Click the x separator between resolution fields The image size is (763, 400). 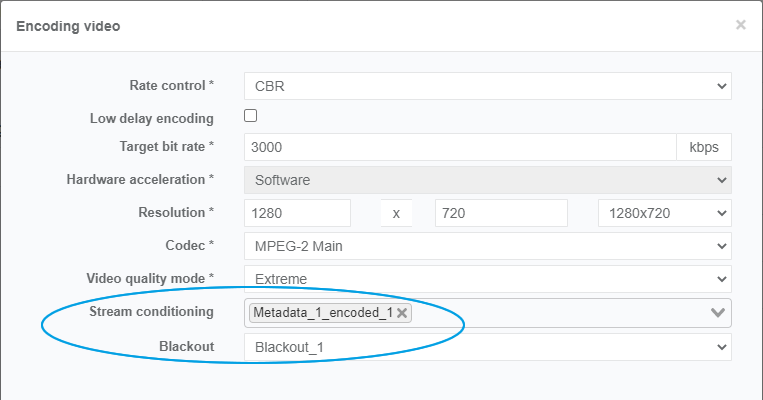tap(396, 213)
